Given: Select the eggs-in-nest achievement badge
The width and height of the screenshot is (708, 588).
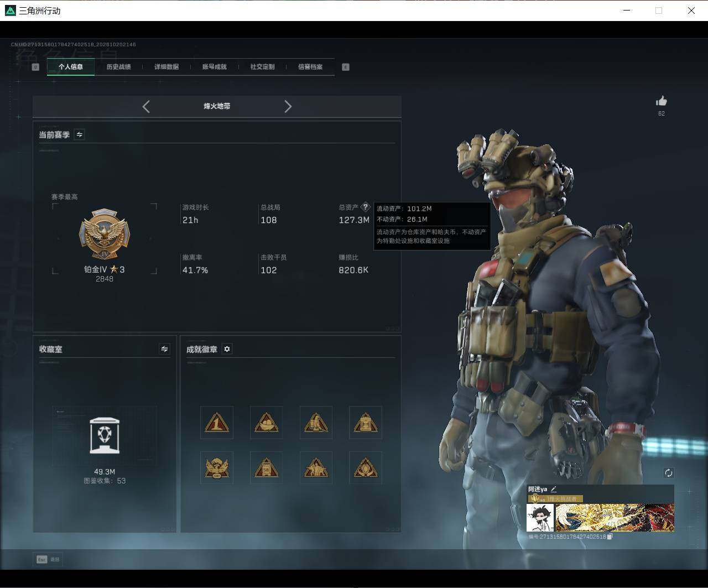Looking at the screenshot, I should [x=266, y=423].
